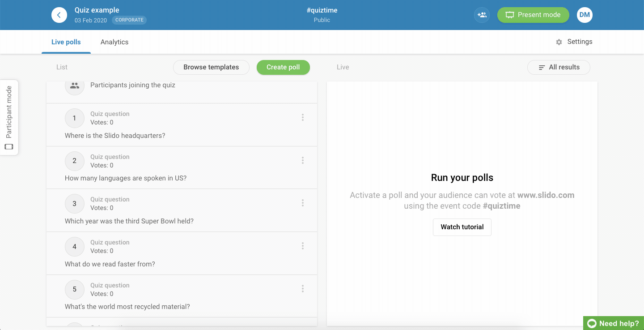Select the question 3 number circle

[x=75, y=204]
